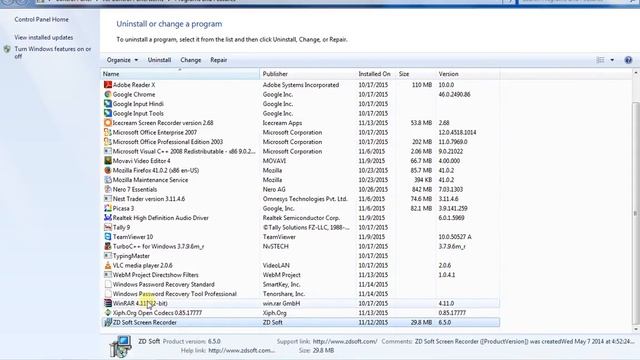The height and width of the screenshot is (360, 640).
Task: Click Change in the toolbar
Action: tap(191, 60)
